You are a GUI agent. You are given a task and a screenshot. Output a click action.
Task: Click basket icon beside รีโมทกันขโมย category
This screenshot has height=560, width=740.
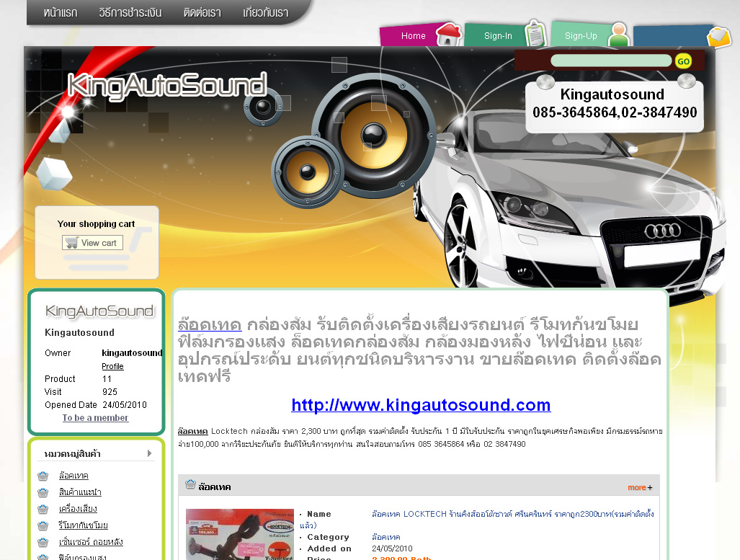click(43, 525)
